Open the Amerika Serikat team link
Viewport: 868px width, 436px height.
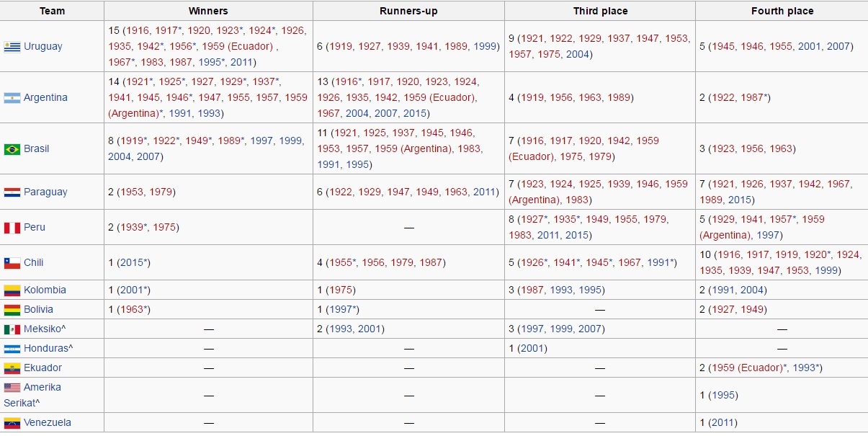[32, 395]
